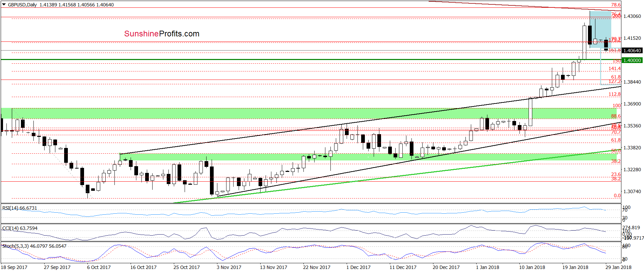Screen dimensions: 644x272
Task: Select the 1.33820 price axis label
Action: tap(632, 148)
